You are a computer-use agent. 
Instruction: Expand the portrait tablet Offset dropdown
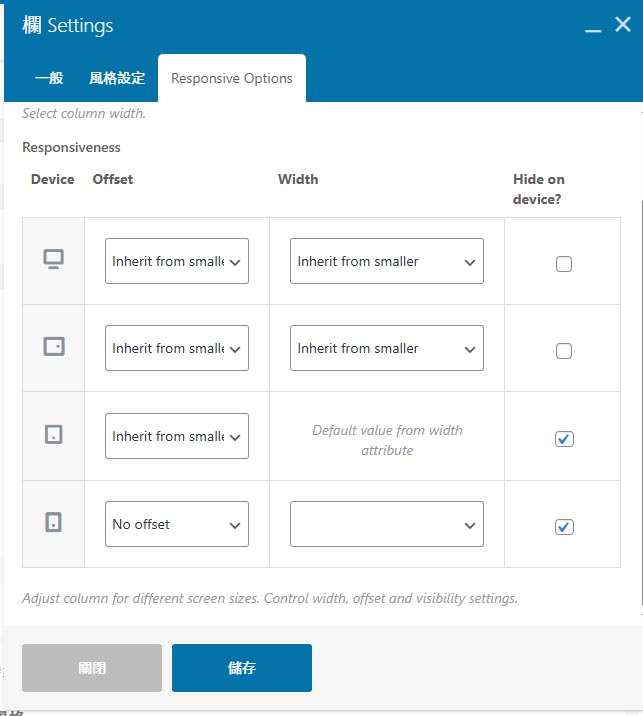[x=176, y=436]
